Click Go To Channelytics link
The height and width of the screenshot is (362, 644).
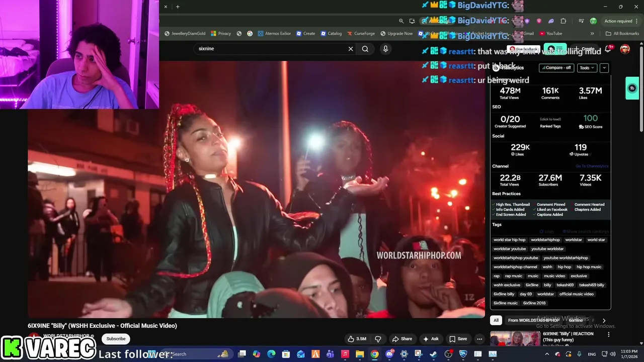tap(592, 166)
